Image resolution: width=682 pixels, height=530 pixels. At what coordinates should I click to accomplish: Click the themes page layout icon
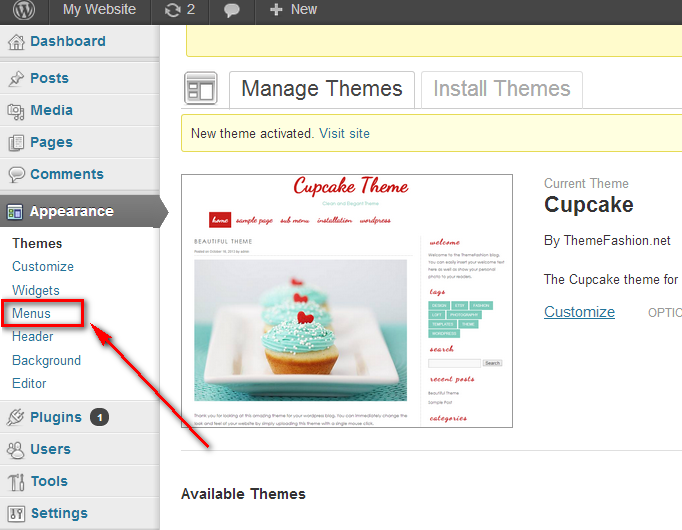click(x=201, y=88)
